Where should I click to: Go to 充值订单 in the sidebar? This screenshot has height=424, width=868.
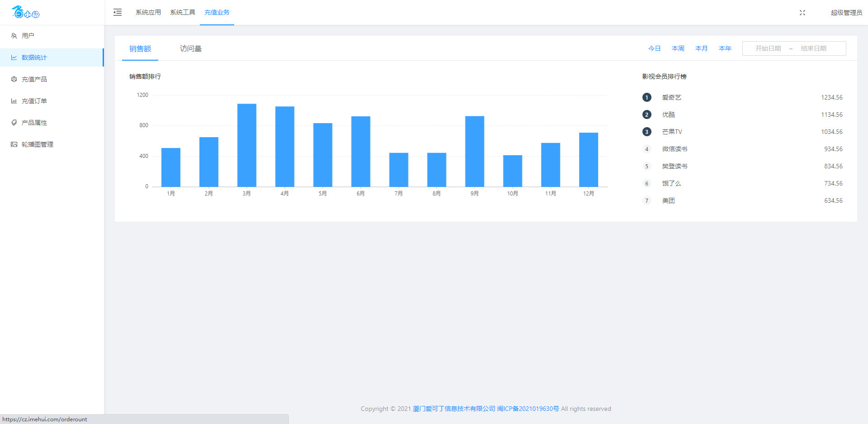coord(52,101)
